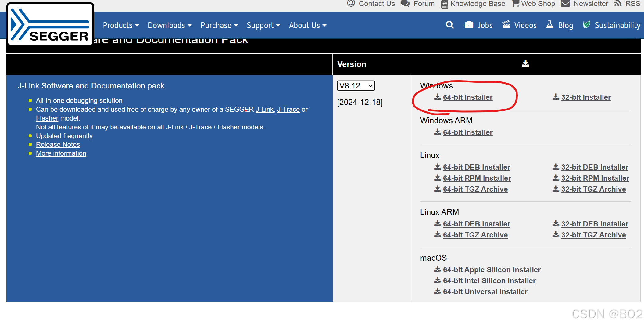Open the Release Notes link
The image size is (644, 325).
tap(58, 144)
